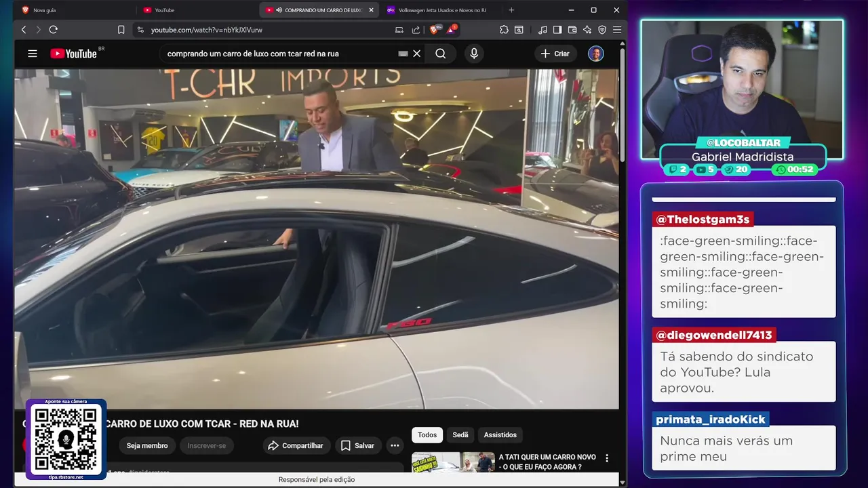Click the cast/screen icon in address bar
The width and height of the screenshot is (868, 488).
click(399, 30)
